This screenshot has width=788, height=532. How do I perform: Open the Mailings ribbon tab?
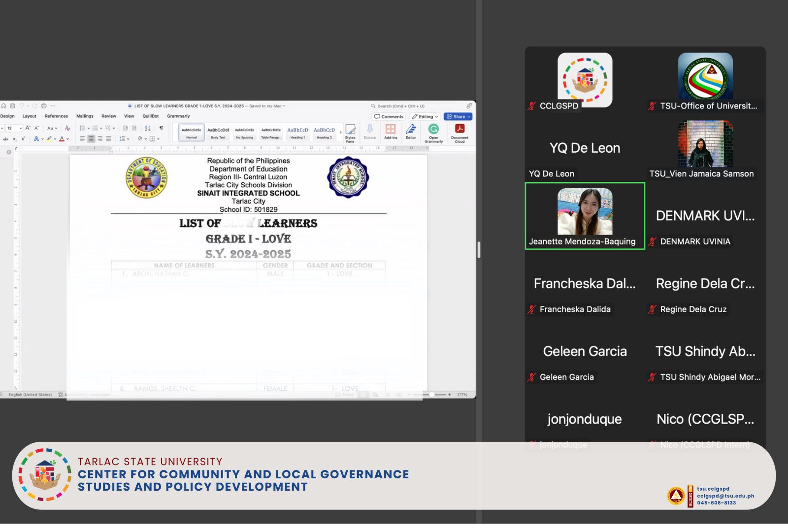click(x=85, y=116)
